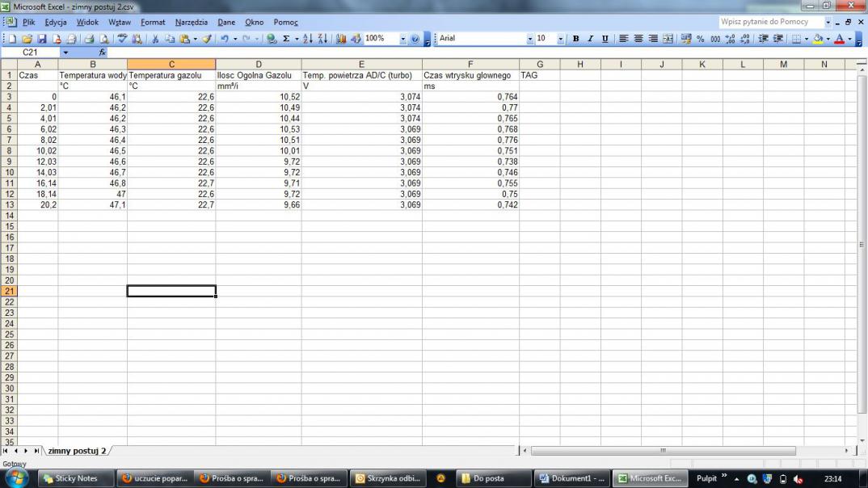Viewport: 868px width, 488px height.
Task: Open the Excel Help question mark icon
Action: [x=415, y=39]
